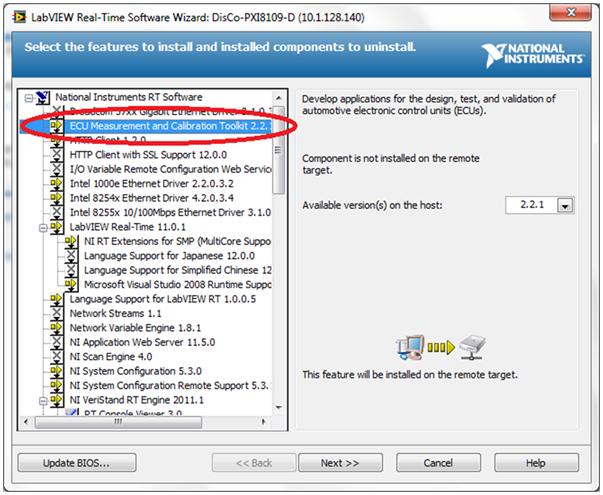Click the install icon for Microsoft Visual Studio 2008 Runtime
603x495 pixels.
click(x=72, y=284)
